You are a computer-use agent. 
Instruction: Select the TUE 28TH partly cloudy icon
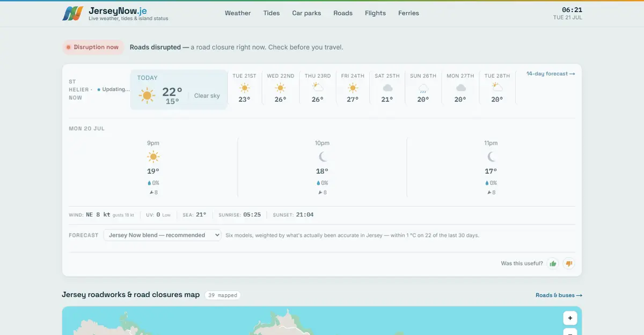point(497,88)
